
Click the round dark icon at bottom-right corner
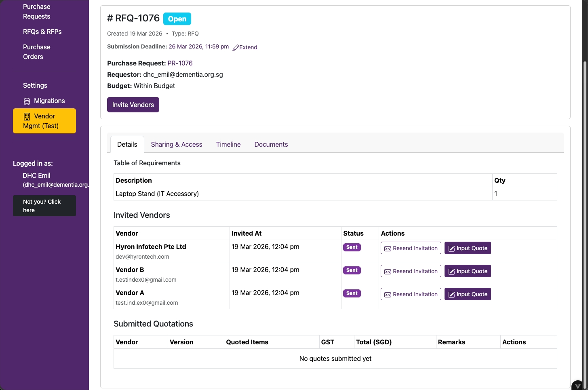[x=577, y=385]
